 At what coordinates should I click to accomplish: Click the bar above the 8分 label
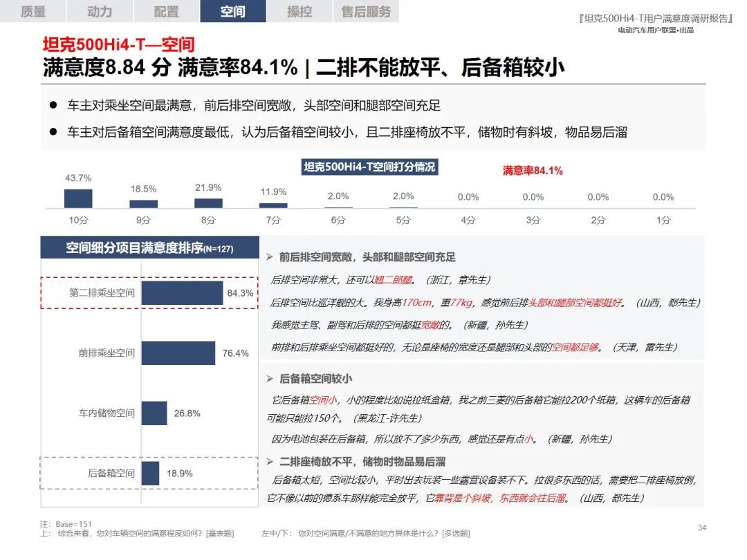point(208,203)
